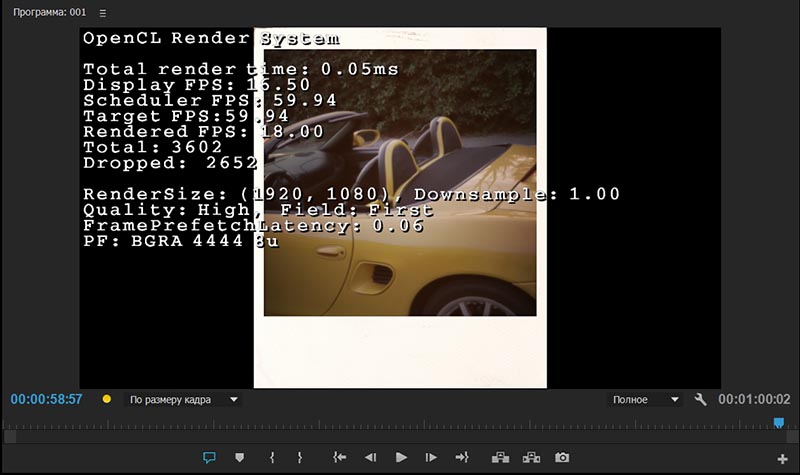Click the zoom scrollbar below the ruler

(x=400, y=437)
